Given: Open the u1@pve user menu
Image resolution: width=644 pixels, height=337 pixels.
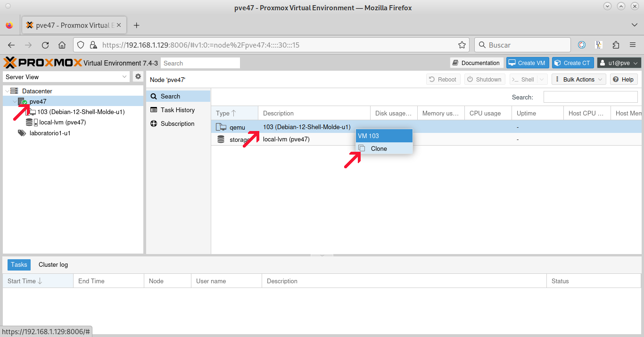Looking at the screenshot, I should pos(619,63).
